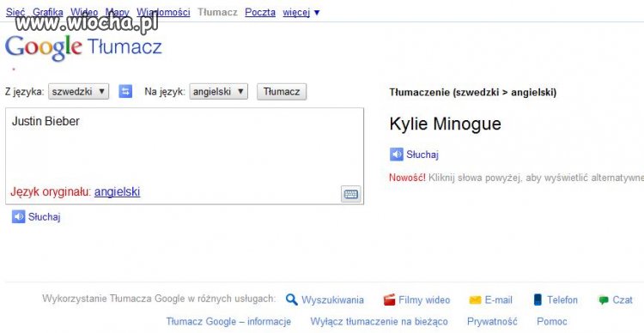The width and height of the screenshot is (644, 333).
Task: Open Tłumacz Google – informacje link
Action: tap(228, 322)
